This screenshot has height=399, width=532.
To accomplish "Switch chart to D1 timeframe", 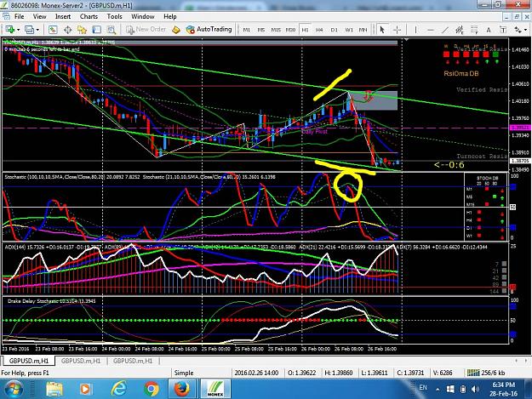I will coord(335,30).
